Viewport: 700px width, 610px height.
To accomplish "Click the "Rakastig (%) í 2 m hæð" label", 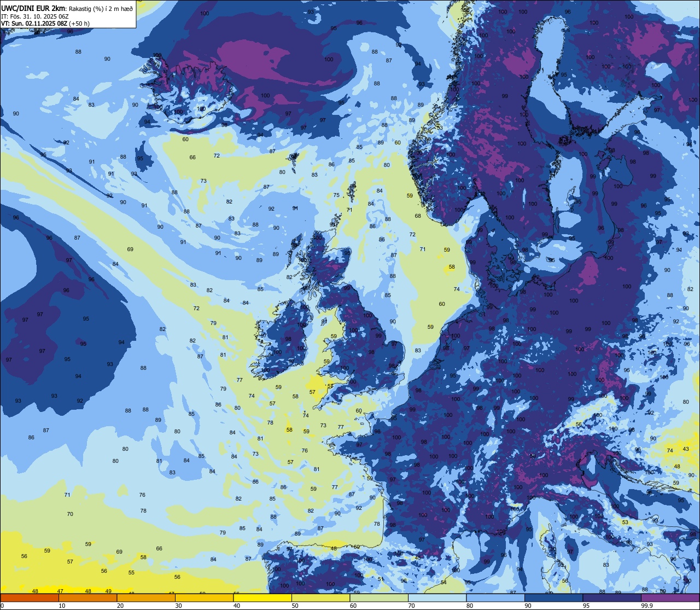I will coord(101,8).
